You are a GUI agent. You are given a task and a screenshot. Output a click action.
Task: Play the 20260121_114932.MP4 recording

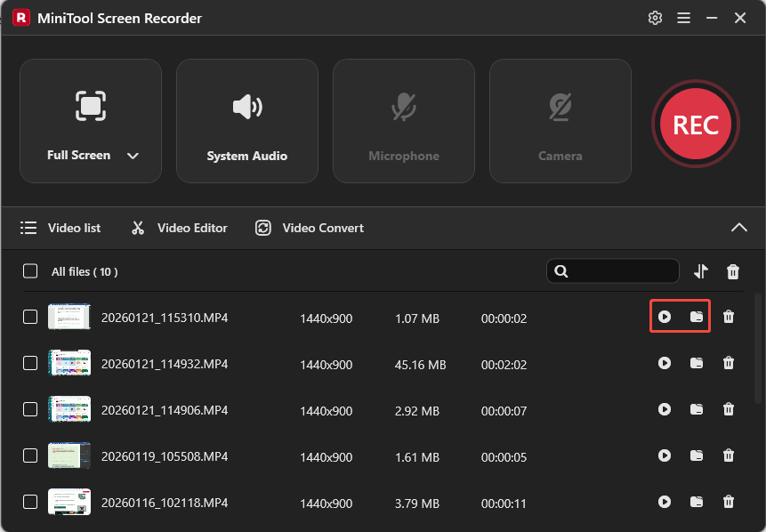pos(665,363)
